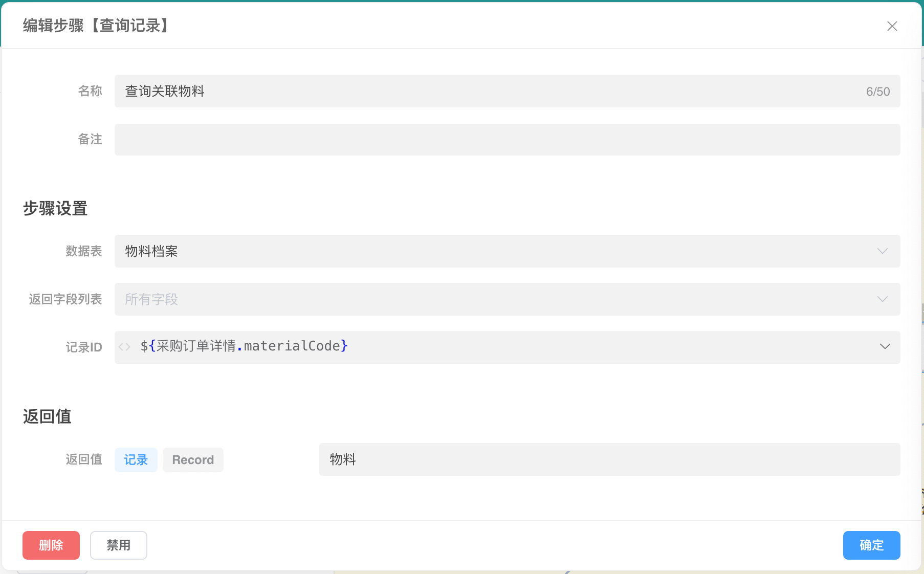Click the 返回值 section heading
This screenshot has width=924, height=574.
[x=47, y=416]
